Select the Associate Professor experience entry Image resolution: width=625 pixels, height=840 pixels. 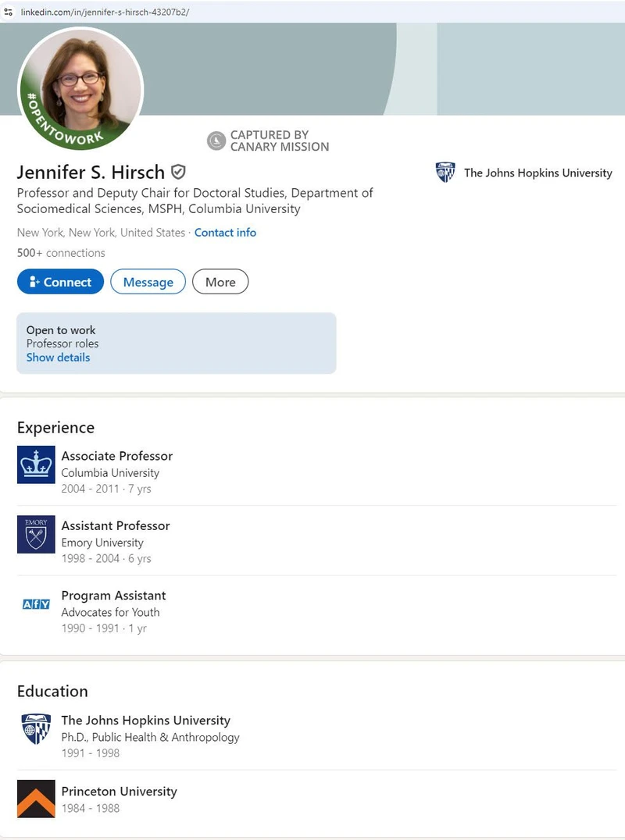(x=116, y=456)
